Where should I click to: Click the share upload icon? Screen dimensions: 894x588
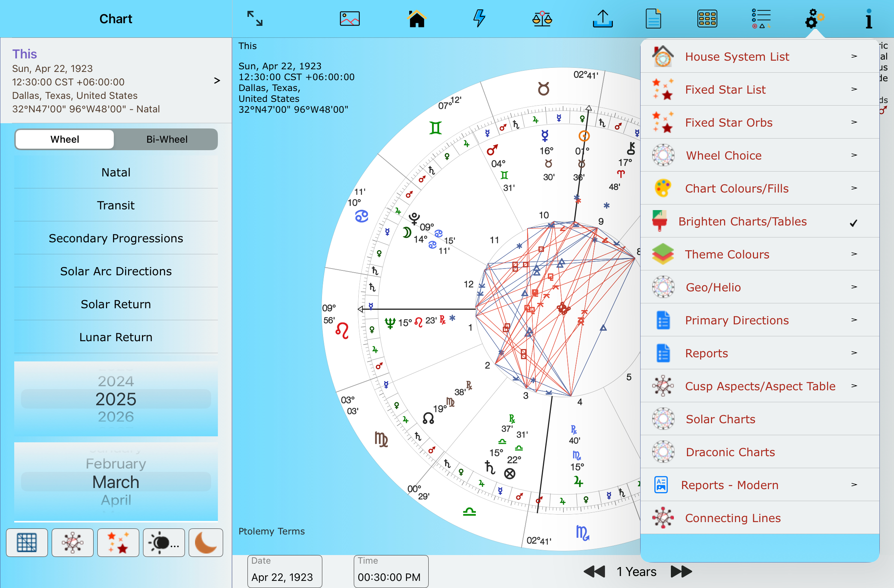[x=602, y=18]
